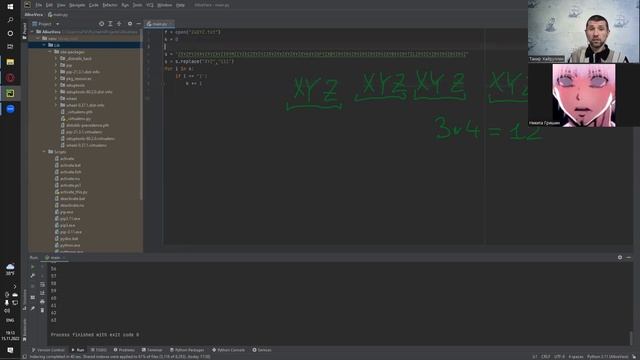
Task: Expand the pkg_resources folder
Action: [x=56, y=78]
